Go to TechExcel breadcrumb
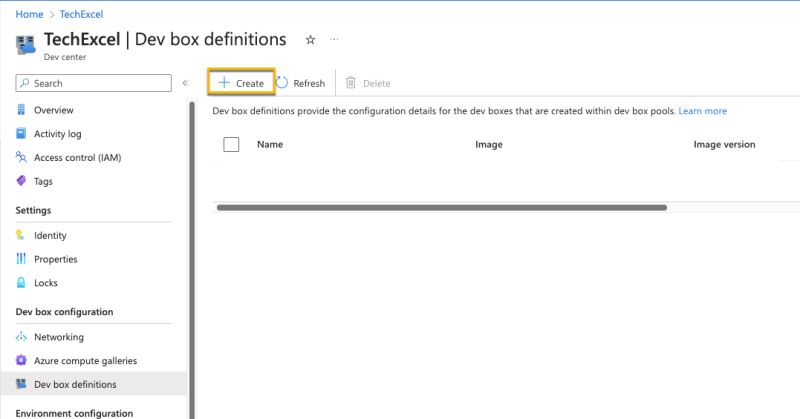This screenshot has height=419, width=800. point(81,14)
